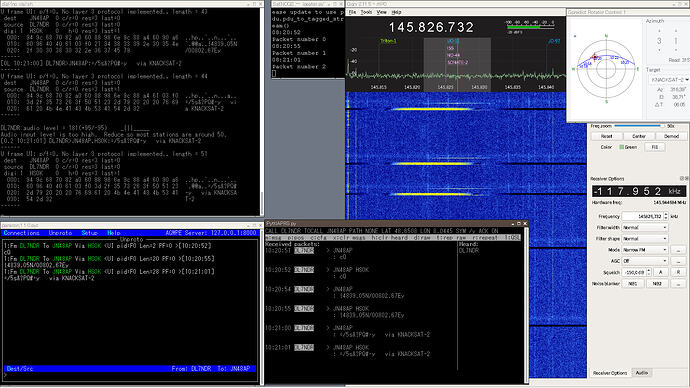Open Noise blanker options ellipsis button
The height and width of the screenshot is (388, 690).
click(678, 284)
